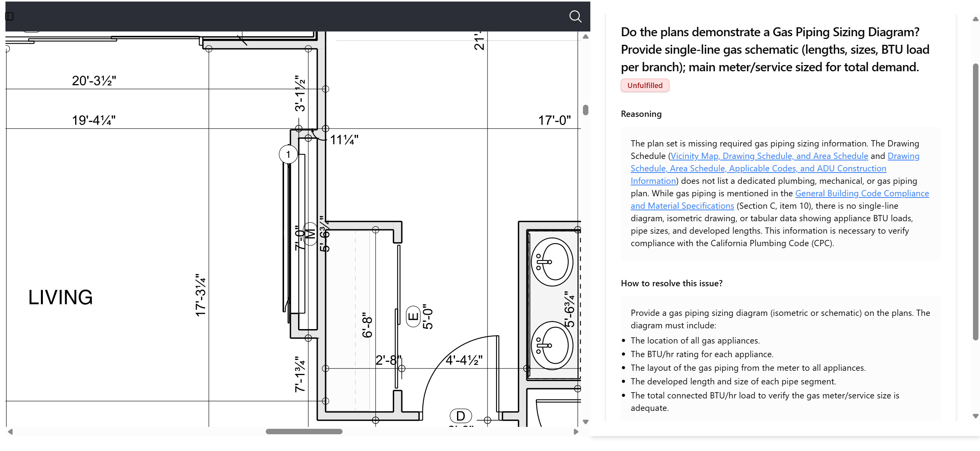Click the Reasoning heading

pyautogui.click(x=641, y=114)
